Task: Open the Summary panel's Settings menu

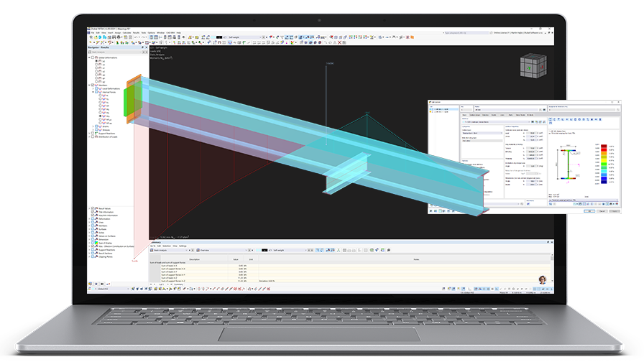Action: click(183, 246)
